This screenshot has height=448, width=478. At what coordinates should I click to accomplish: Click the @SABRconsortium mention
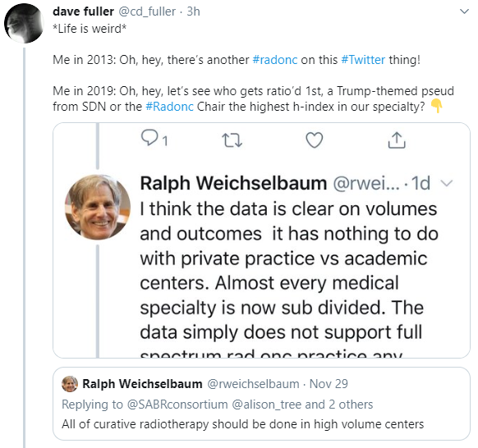[177, 405]
